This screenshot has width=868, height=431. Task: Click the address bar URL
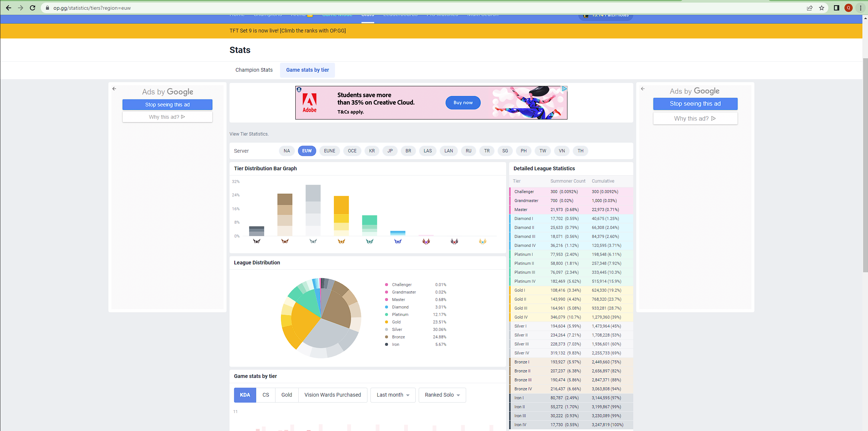pos(92,8)
